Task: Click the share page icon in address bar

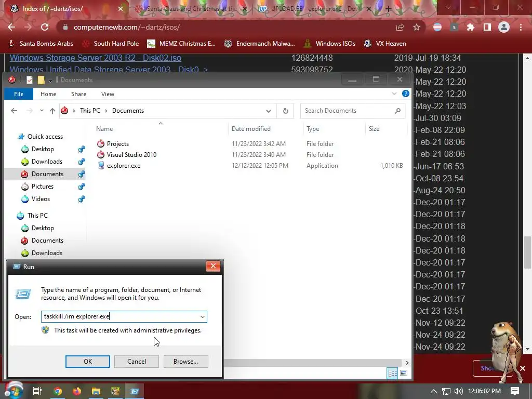Action: click(400, 27)
